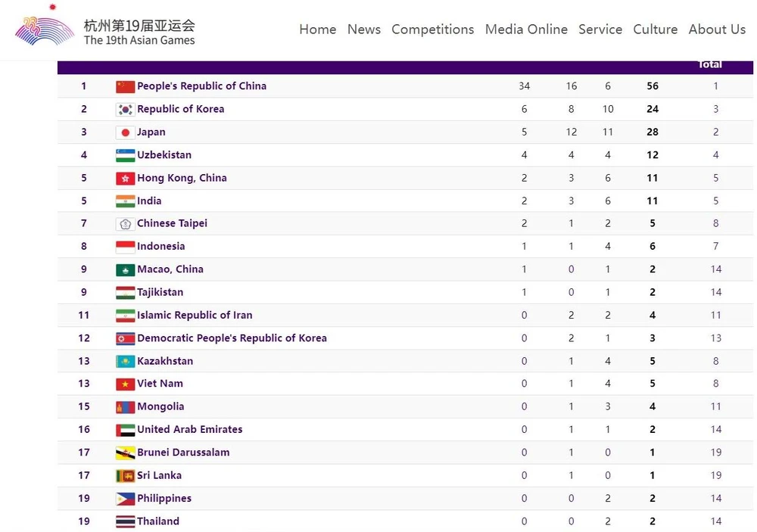Click the Hangzhou Asian Games logo
The image size is (757, 532).
click(x=44, y=29)
